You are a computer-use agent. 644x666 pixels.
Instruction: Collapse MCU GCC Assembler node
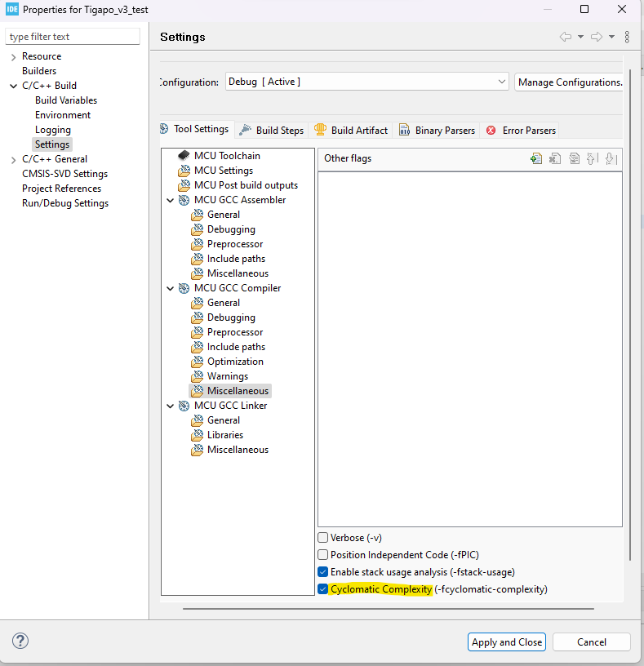coord(171,201)
